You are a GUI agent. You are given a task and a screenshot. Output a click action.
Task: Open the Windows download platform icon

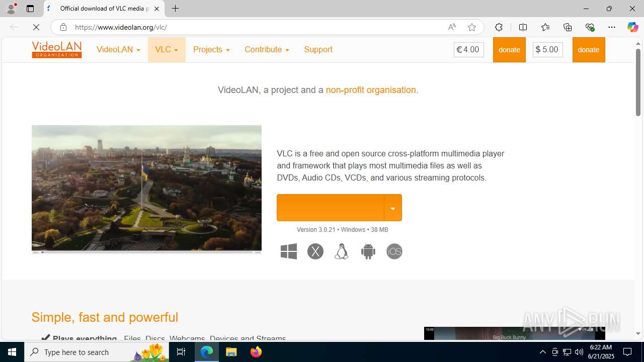click(x=289, y=251)
